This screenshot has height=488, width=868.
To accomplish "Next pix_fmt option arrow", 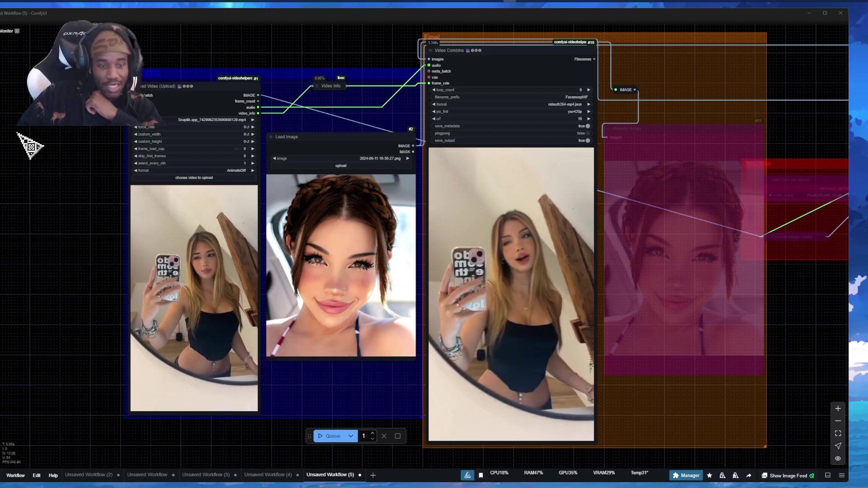I will [589, 112].
